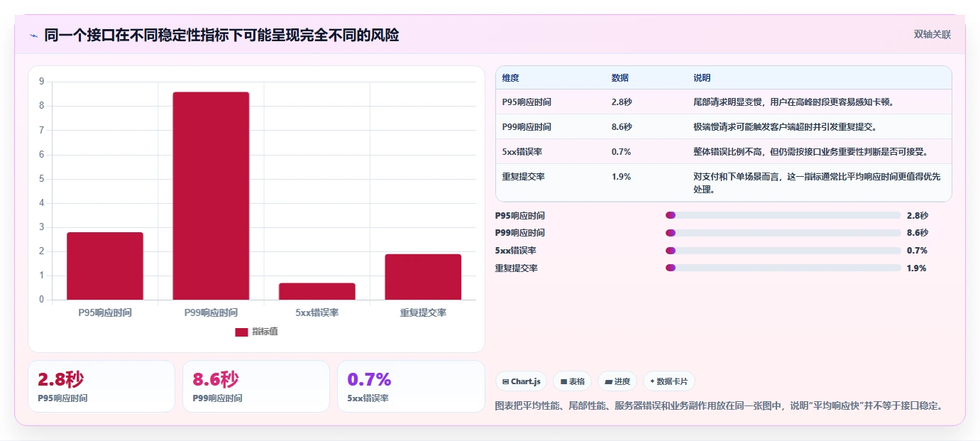Click the description starting 尾部请求明显变慢
The width and height of the screenshot is (980, 441).
click(x=794, y=102)
